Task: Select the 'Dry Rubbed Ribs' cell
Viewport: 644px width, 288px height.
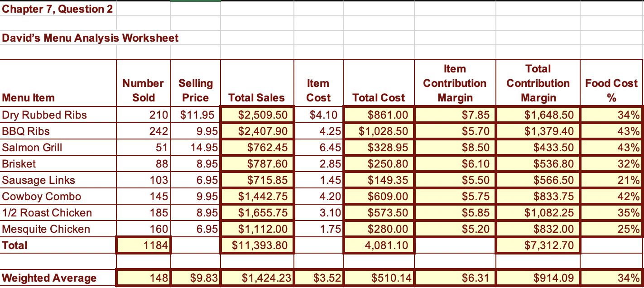Action: pyautogui.click(x=58, y=115)
